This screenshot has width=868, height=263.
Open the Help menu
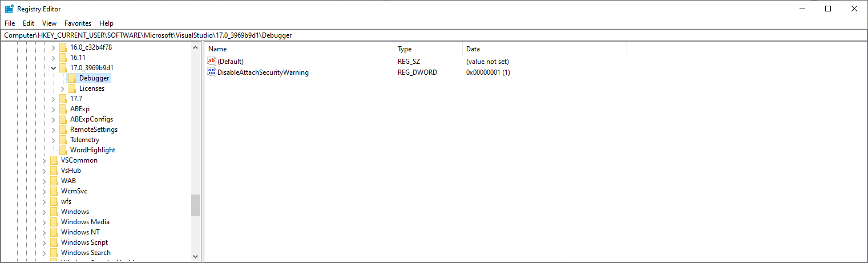coord(106,23)
